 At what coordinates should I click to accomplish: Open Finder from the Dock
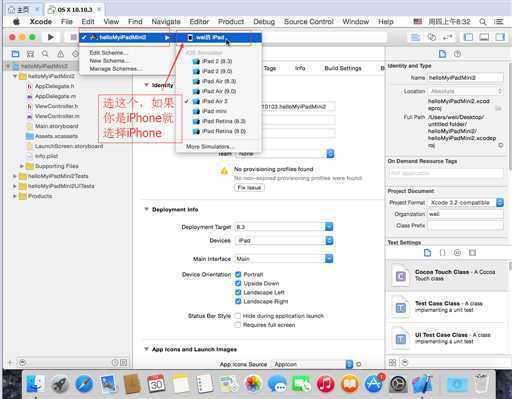point(36,384)
